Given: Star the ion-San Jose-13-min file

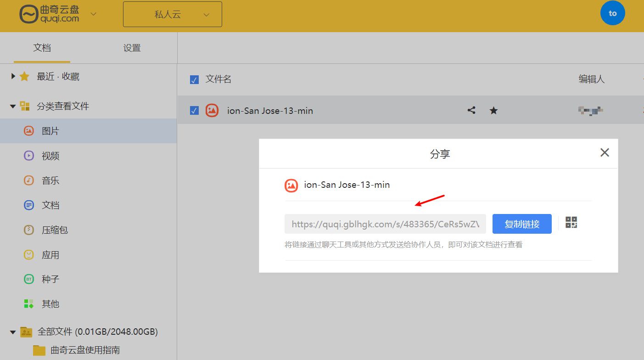Looking at the screenshot, I should click(x=493, y=110).
